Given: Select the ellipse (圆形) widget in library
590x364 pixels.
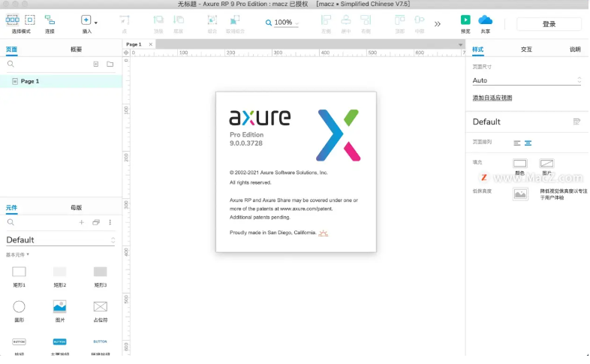Looking at the screenshot, I should point(19,306).
